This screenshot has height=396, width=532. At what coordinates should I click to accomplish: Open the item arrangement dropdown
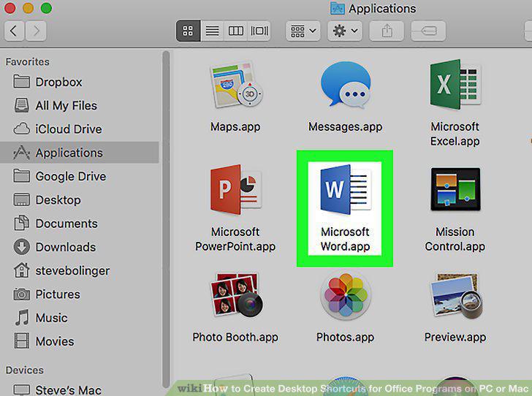303,31
